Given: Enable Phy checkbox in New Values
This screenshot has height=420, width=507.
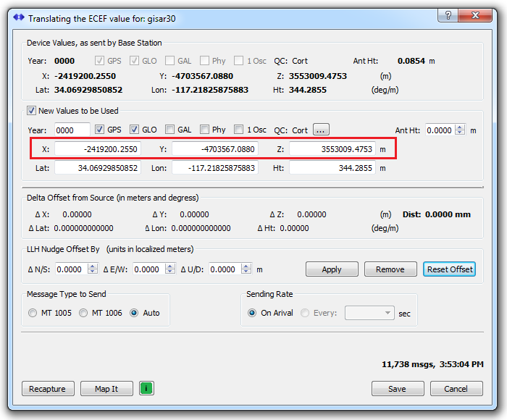Looking at the screenshot, I should point(204,130).
